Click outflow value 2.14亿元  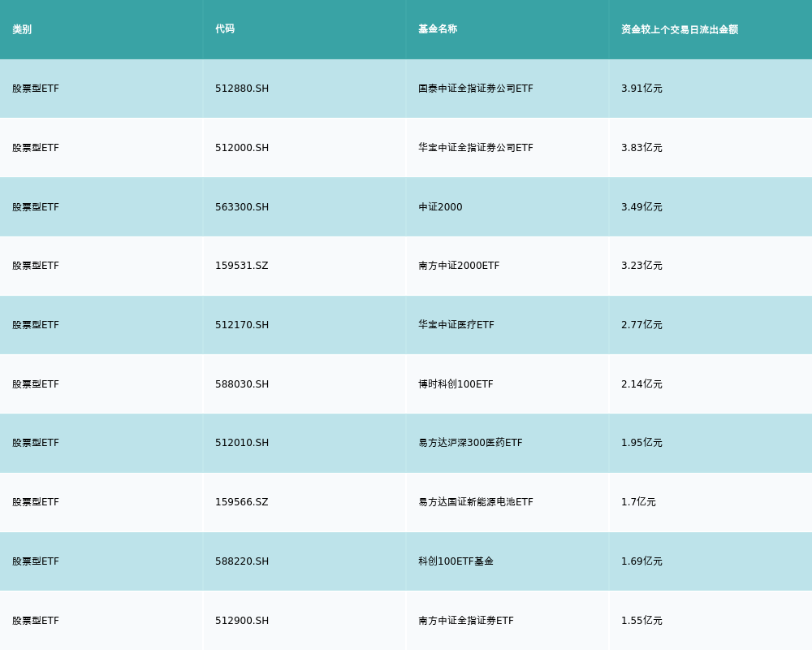[641, 384]
